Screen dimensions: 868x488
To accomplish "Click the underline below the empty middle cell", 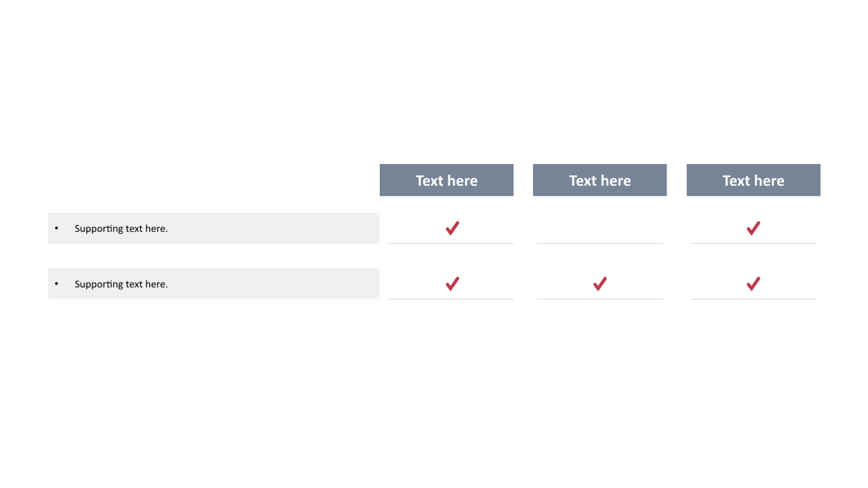I will click(x=599, y=243).
